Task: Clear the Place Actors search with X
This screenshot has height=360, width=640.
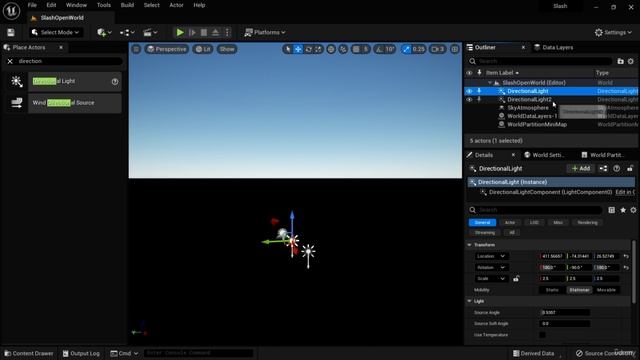Action: pos(10,61)
